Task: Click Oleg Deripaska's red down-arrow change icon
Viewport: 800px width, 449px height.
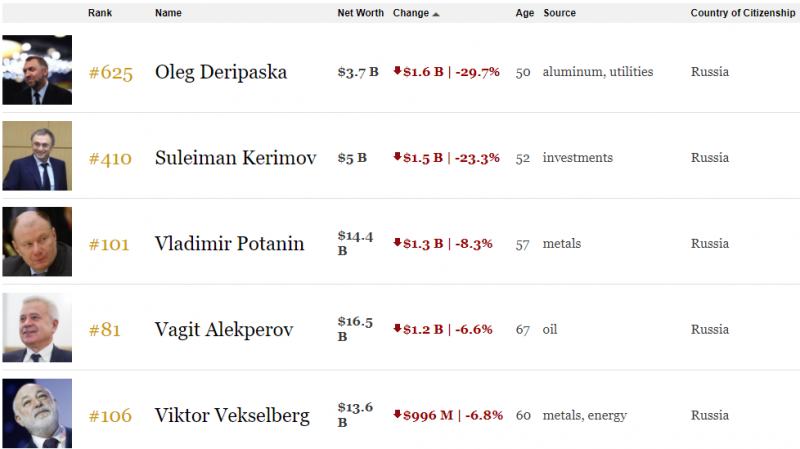Action: (x=397, y=70)
